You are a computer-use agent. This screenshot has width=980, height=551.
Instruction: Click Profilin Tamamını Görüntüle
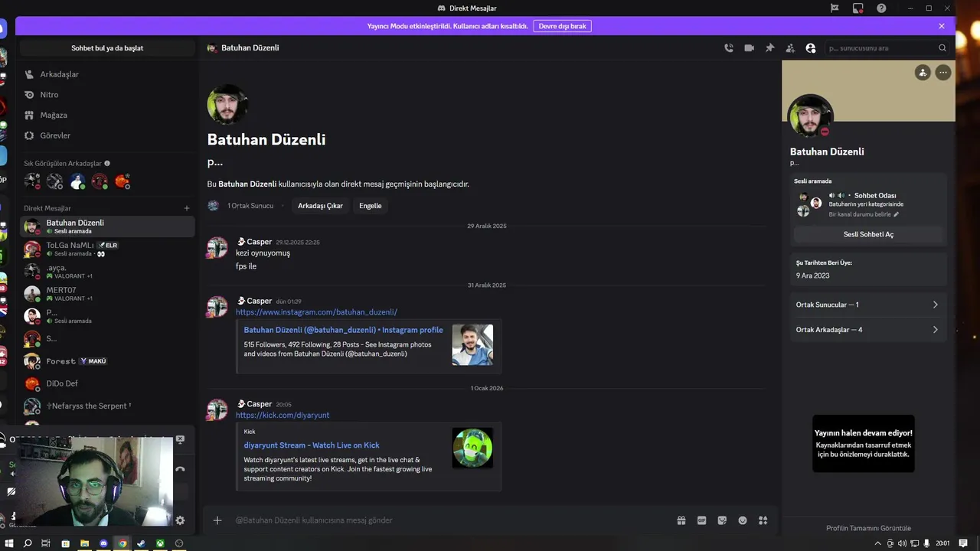(868, 528)
